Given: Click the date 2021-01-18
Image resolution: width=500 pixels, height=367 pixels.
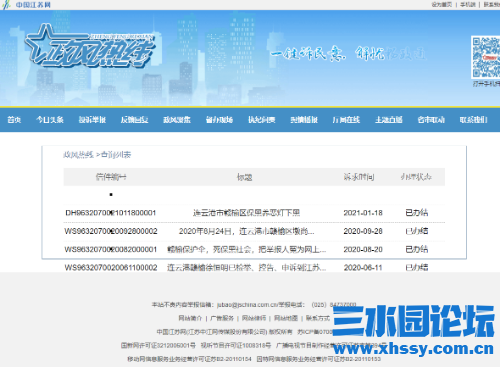Looking at the screenshot, I should 363,213.
